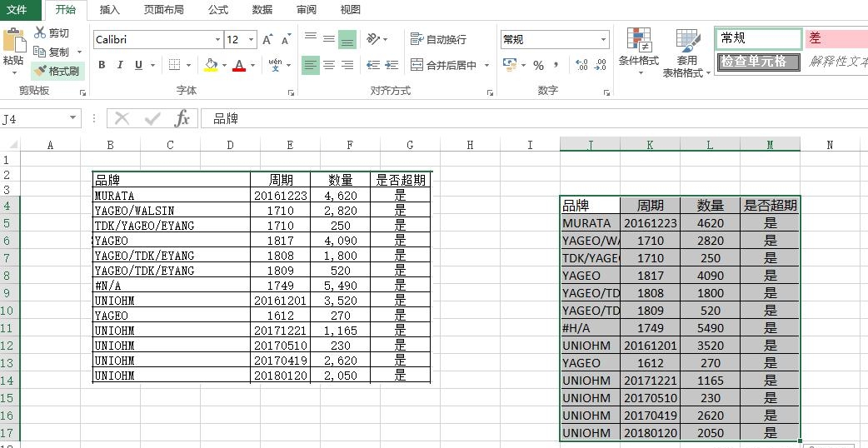Select the 检查单元格 cell style
Screen dimensions: 868x448
(x=758, y=62)
